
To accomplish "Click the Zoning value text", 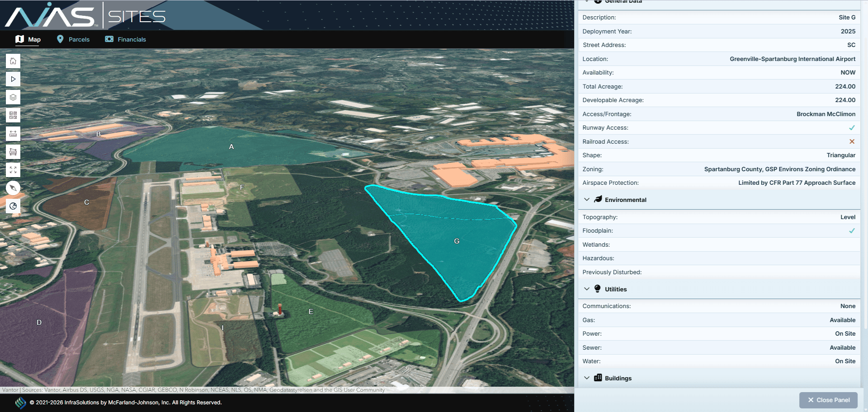I will pyautogui.click(x=780, y=169).
